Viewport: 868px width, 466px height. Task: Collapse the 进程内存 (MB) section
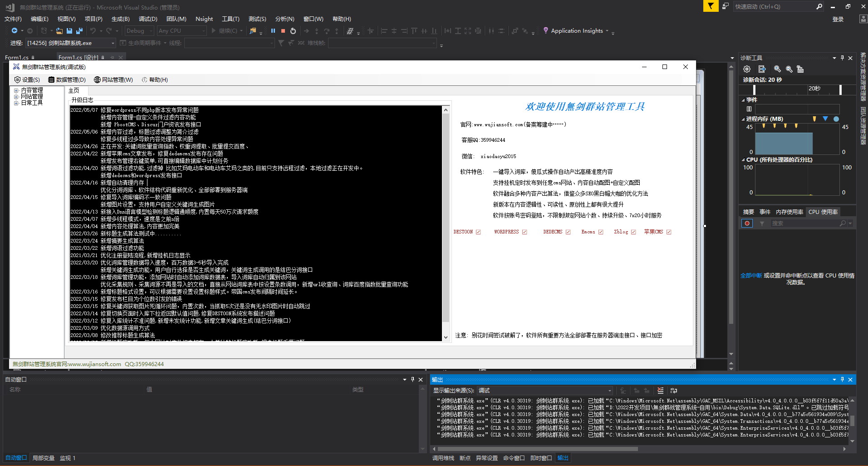743,119
